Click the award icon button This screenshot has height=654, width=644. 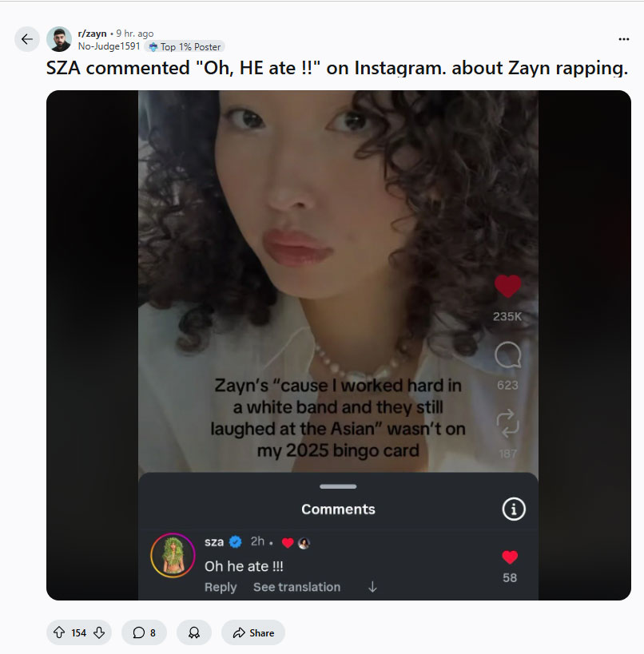coord(193,632)
